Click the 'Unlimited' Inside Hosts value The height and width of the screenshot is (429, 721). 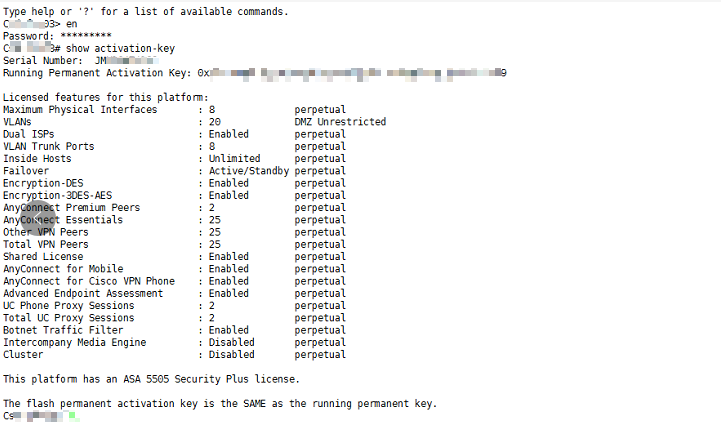click(x=235, y=159)
